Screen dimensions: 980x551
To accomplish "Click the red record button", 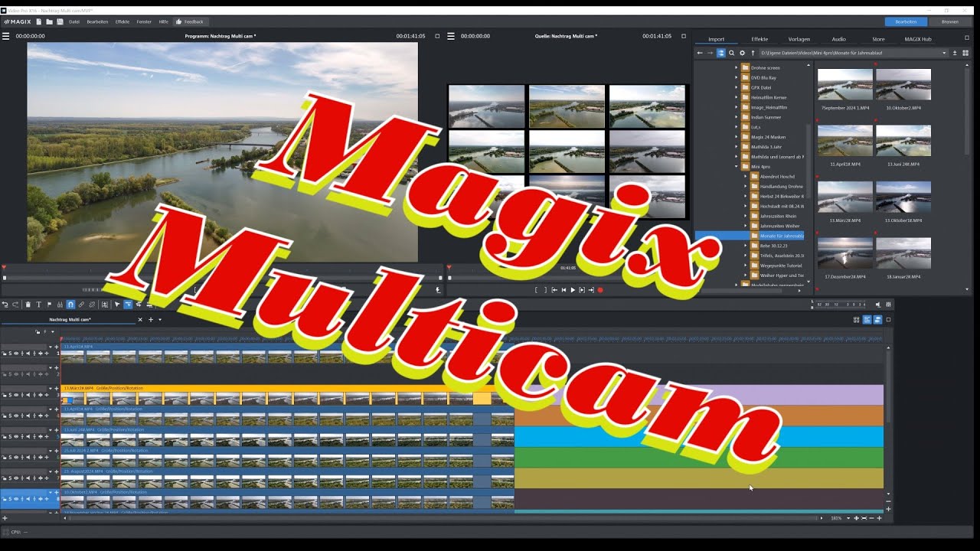I will tap(600, 290).
